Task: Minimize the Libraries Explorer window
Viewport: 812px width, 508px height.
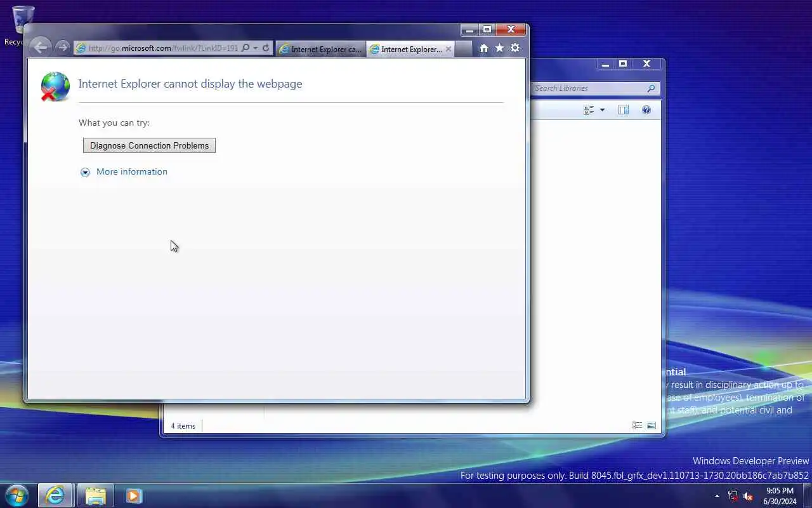Action: pos(605,64)
